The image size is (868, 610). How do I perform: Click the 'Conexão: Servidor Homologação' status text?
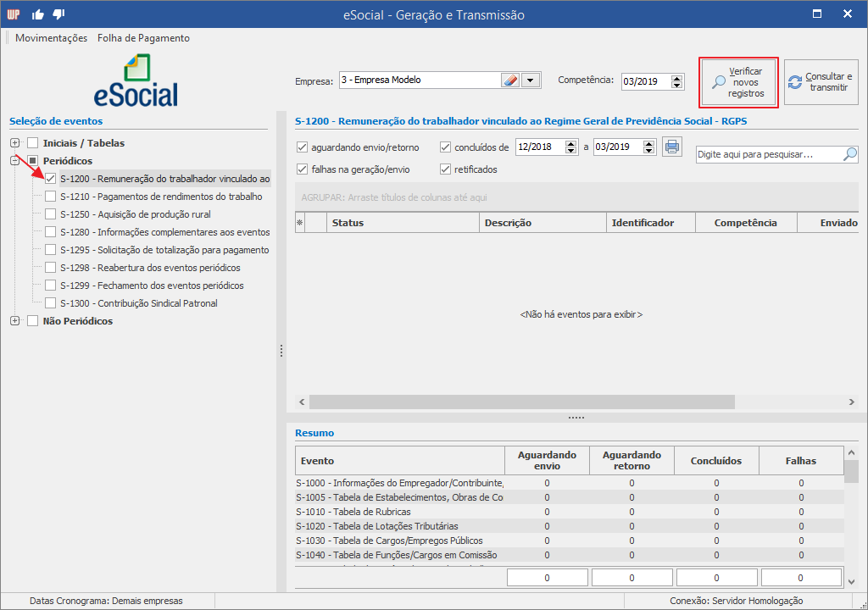(x=737, y=601)
